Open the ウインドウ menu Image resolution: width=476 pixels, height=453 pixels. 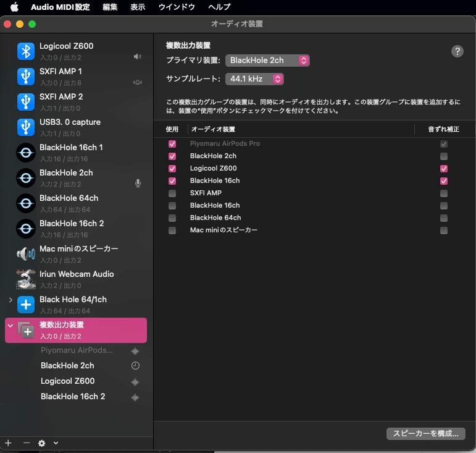click(x=177, y=7)
